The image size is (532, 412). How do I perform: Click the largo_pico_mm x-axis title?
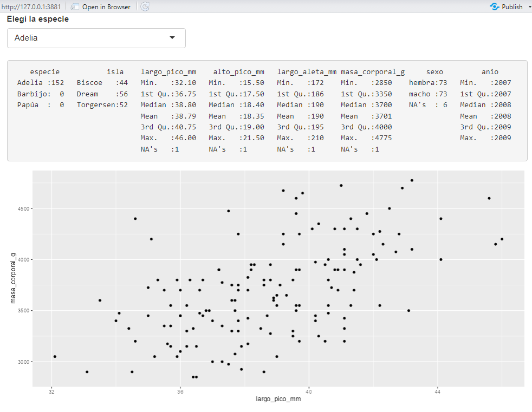[x=278, y=400]
